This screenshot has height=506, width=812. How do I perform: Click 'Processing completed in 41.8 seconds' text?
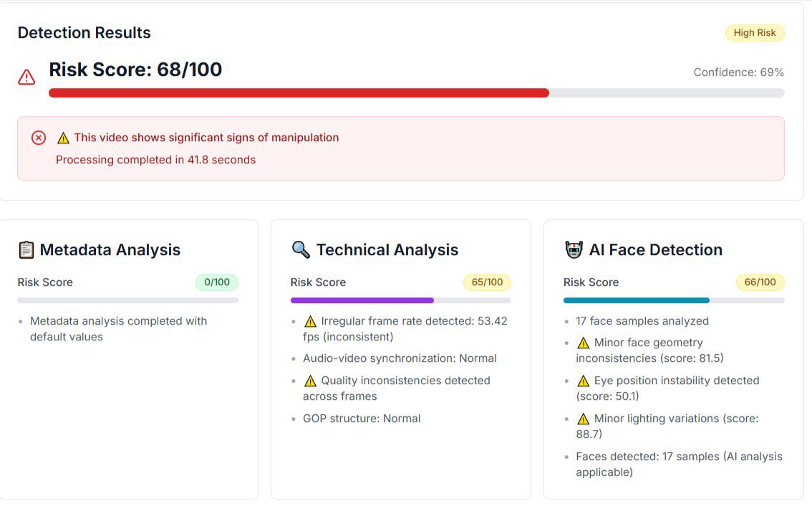tap(156, 160)
